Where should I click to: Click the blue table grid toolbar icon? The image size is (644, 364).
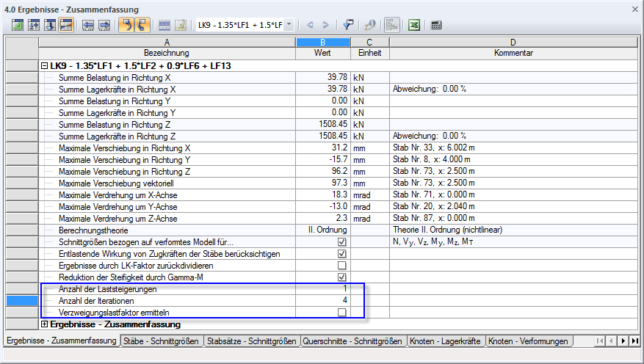click(164, 25)
